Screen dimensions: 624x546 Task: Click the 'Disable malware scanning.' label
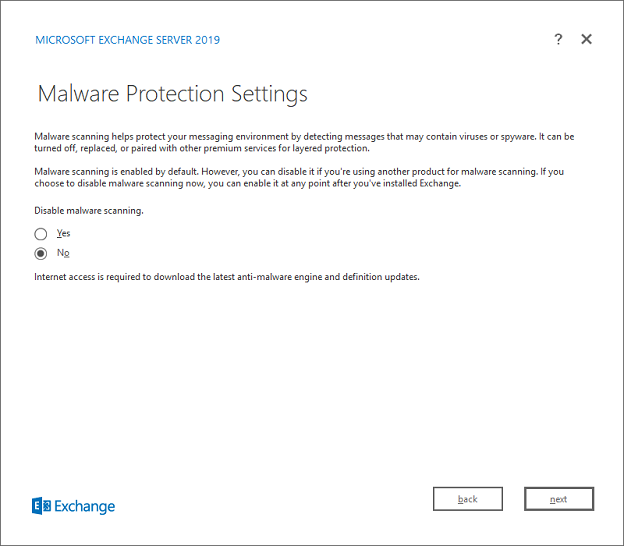coord(88,211)
